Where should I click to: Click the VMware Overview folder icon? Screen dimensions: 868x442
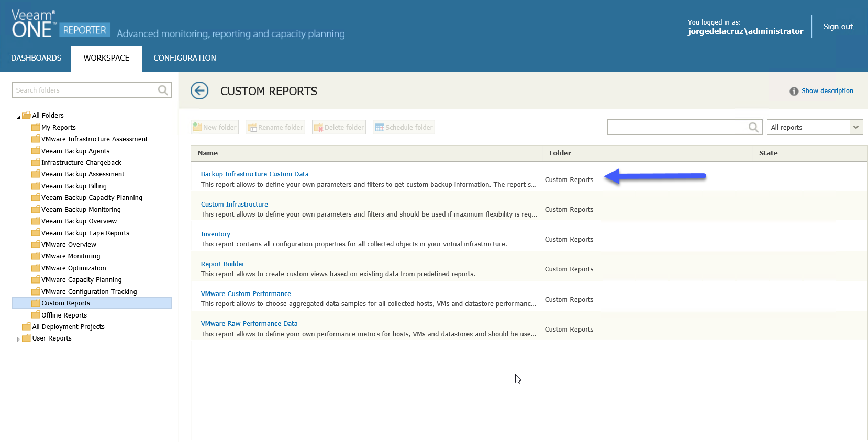tap(36, 244)
